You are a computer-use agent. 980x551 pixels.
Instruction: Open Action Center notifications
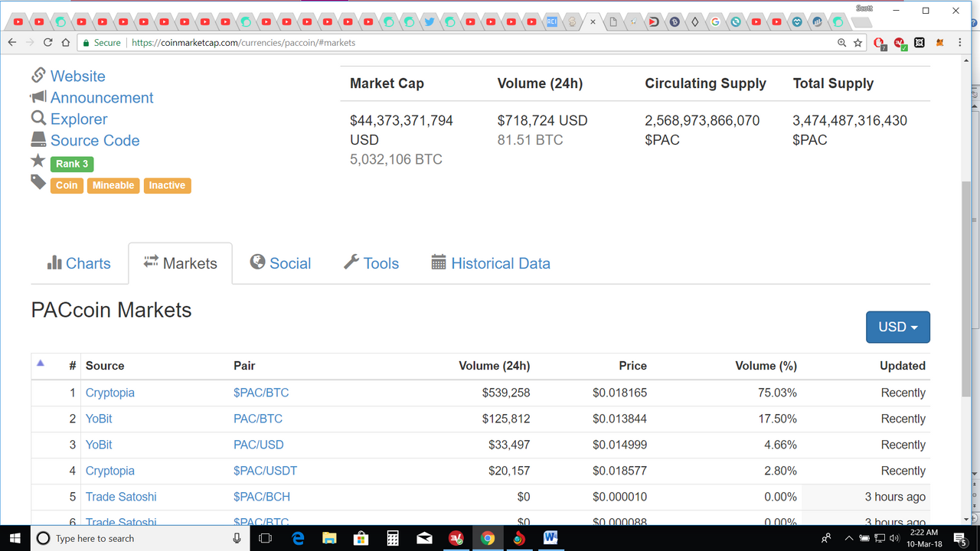click(959, 538)
